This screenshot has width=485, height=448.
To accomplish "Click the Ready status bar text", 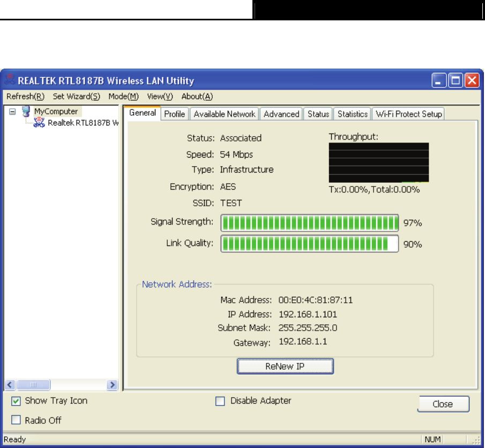I will tap(15, 439).
